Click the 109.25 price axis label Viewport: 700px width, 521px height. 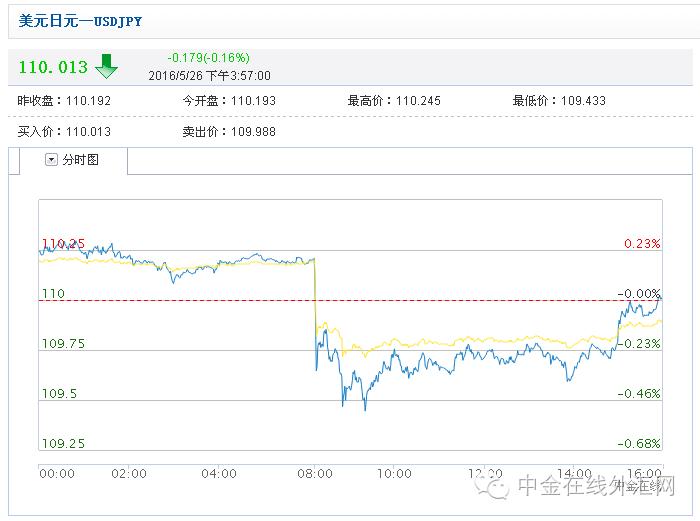pos(63,444)
